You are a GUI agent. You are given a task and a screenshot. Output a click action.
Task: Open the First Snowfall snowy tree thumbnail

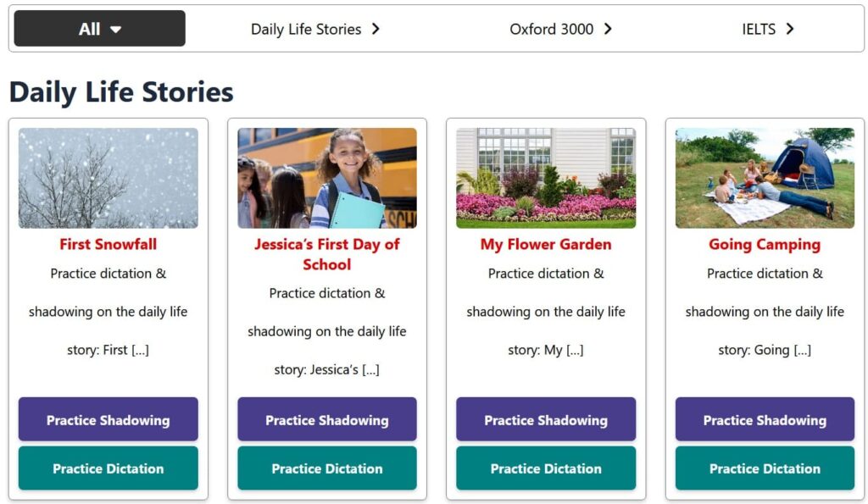tap(108, 178)
